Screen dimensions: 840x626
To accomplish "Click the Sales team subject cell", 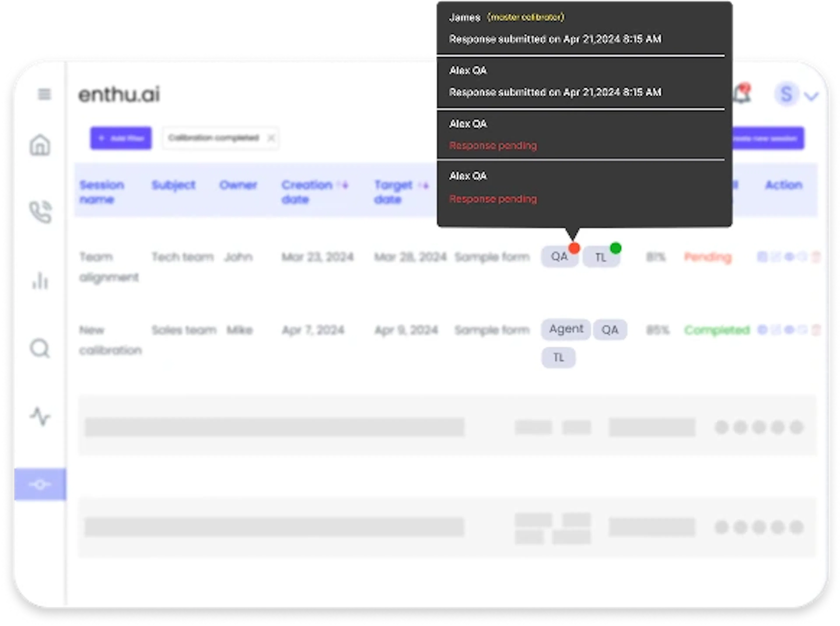I will (184, 330).
